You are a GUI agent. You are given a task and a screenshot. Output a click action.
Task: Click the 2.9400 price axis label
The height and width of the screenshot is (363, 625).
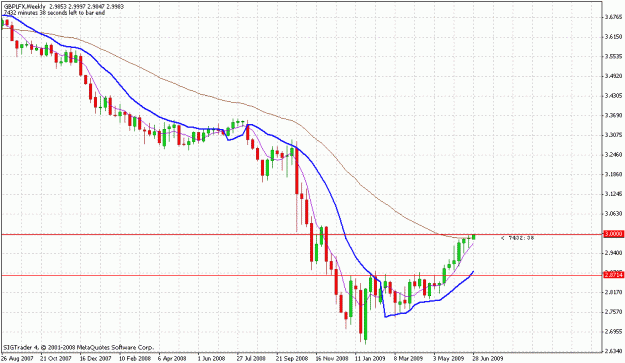613,253
